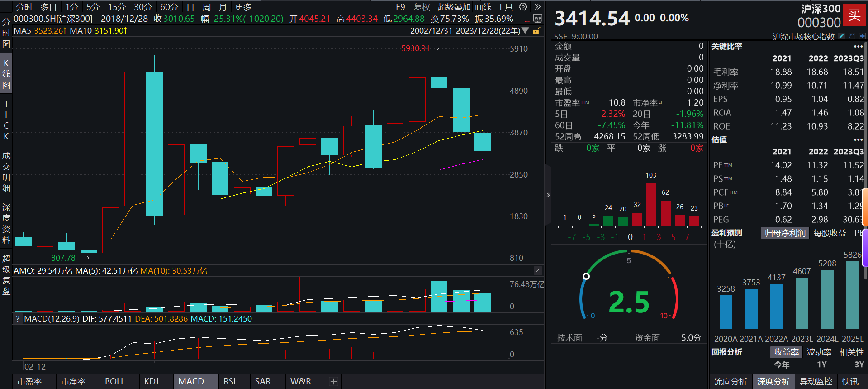Toggle the yellow lock icon beside date range
The width and height of the screenshot is (868, 389).
(536, 31)
